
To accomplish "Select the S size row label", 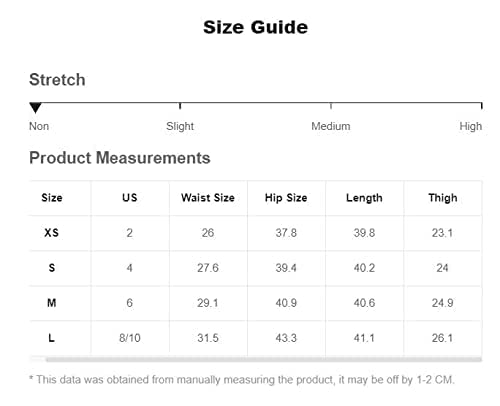I will click(x=52, y=268).
